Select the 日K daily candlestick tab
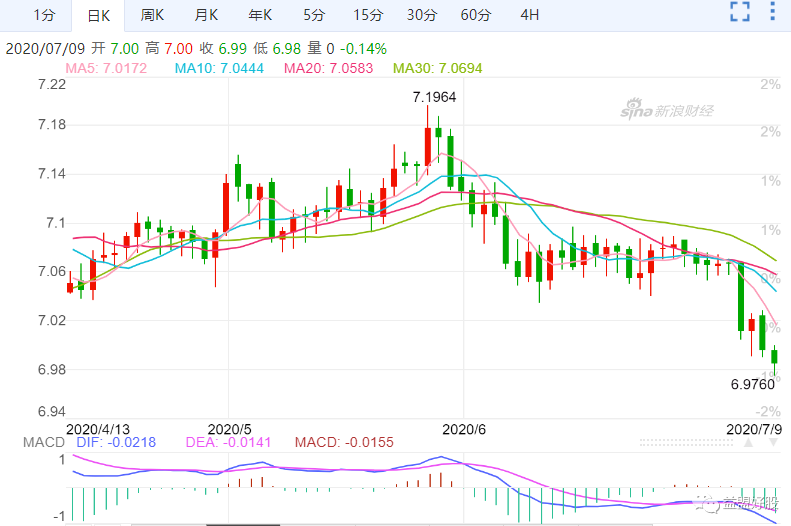The width and height of the screenshot is (791, 526). [98, 15]
